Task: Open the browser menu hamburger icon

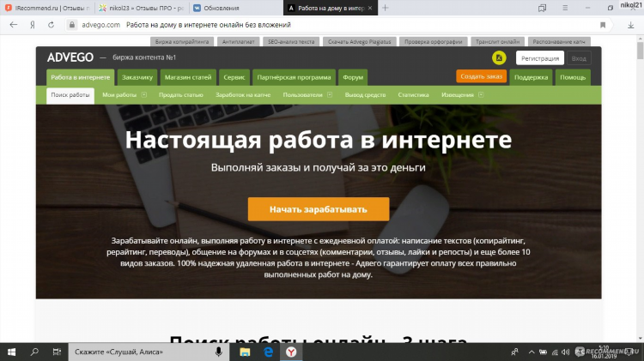Action: 565,8
